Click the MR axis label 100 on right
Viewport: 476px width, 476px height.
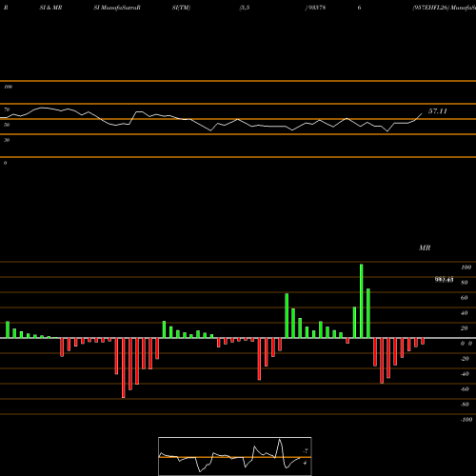click(466, 268)
